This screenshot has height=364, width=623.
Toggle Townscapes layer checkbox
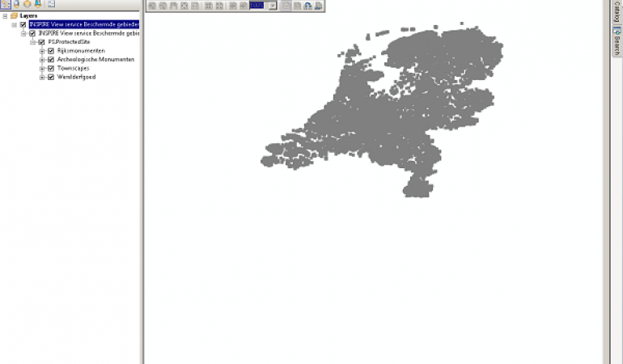(51, 68)
